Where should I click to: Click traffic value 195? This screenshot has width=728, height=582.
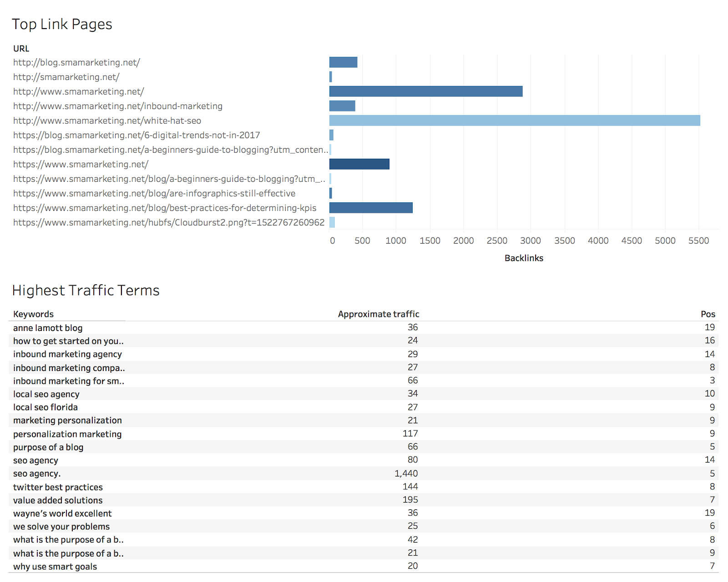pos(410,500)
